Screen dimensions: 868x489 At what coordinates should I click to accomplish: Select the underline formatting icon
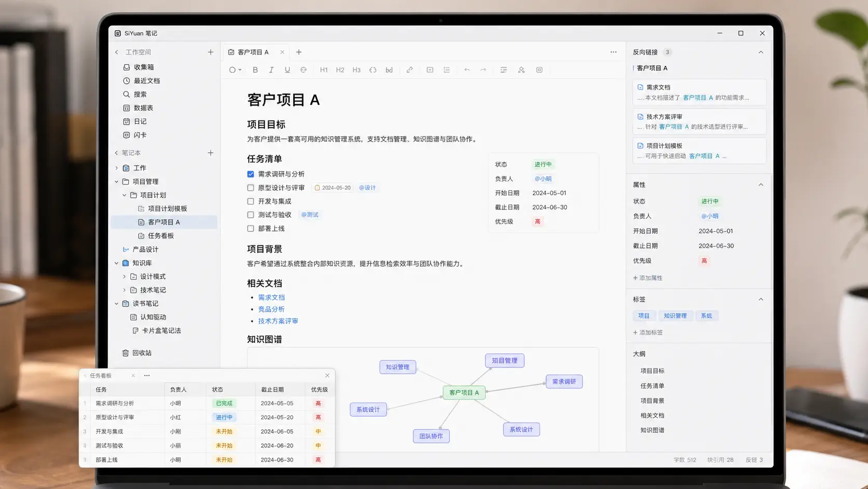(287, 70)
